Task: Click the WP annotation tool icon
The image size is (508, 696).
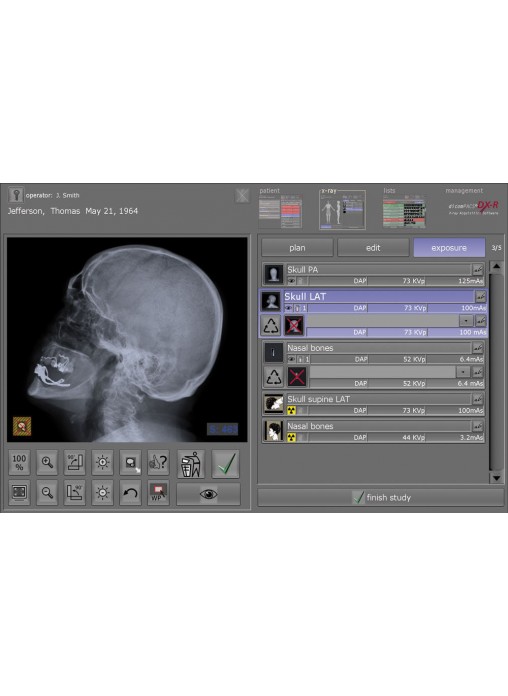Action: pyautogui.click(x=158, y=493)
